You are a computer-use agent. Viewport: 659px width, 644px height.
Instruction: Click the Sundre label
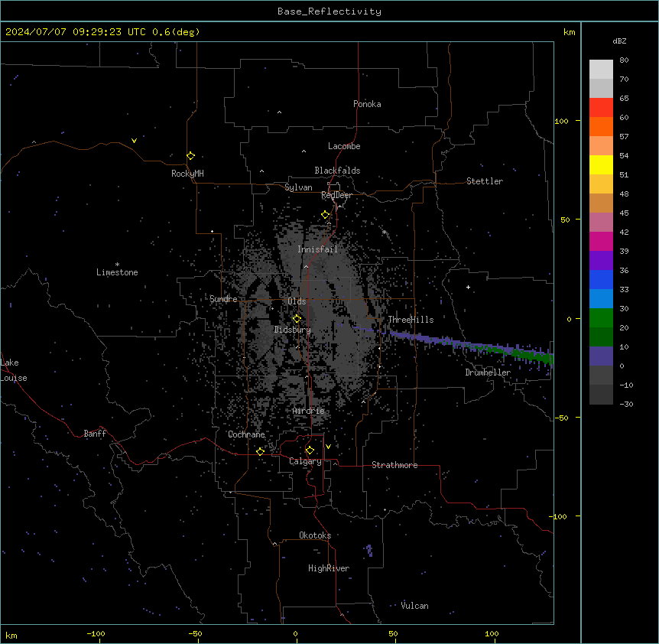tap(223, 299)
